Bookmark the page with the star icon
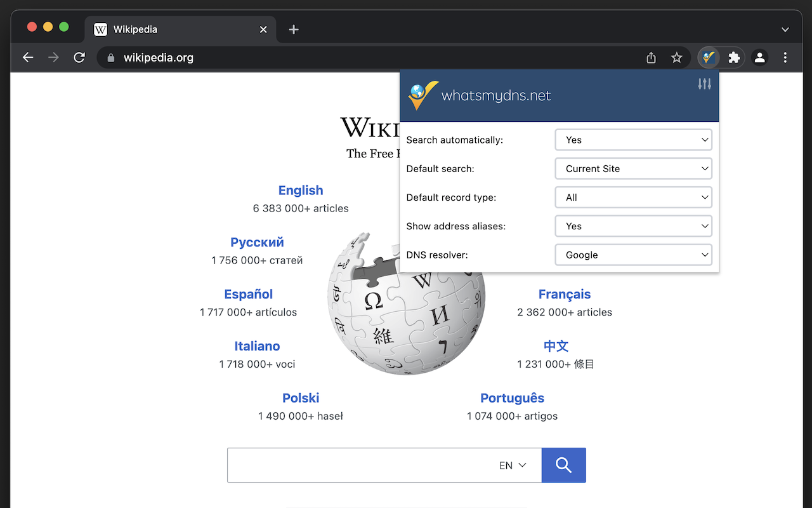Screen dimensions: 812x508 pos(676,57)
